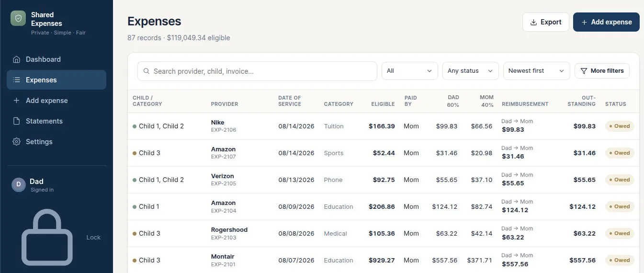The image size is (644, 273).
Task: Select invoice EXP-2107 Amazon row
Action: [x=383, y=153]
